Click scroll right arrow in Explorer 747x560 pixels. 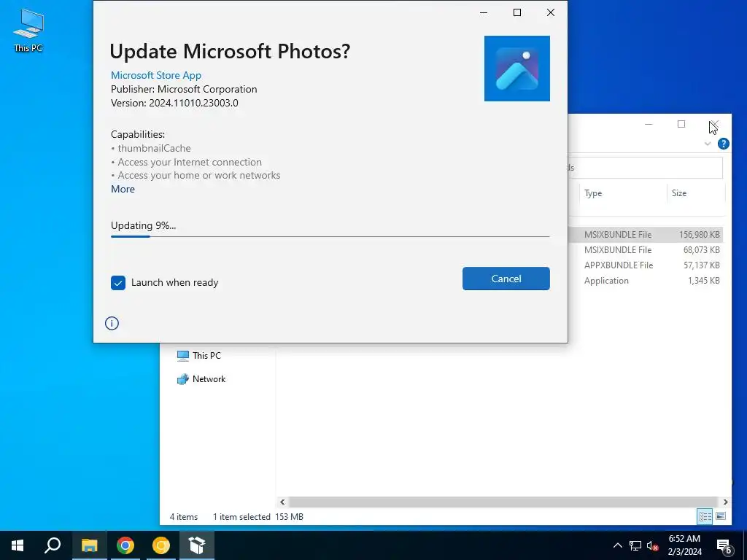click(x=725, y=502)
